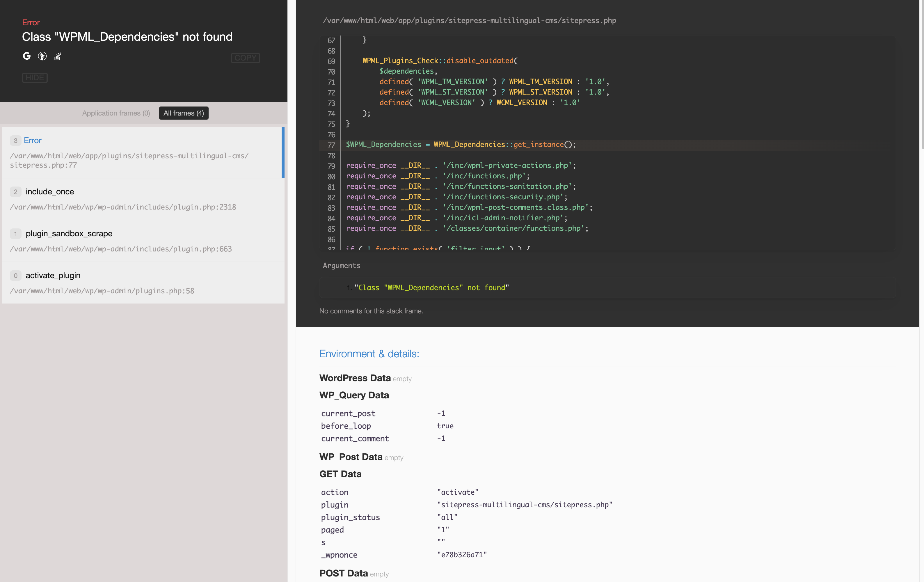
Task: Click code line 85 container/functions.php require
Action: click(x=467, y=228)
